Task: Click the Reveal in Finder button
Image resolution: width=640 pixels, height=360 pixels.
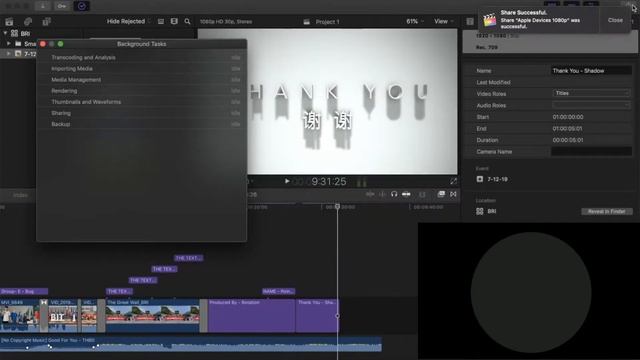Action: pos(607,211)
